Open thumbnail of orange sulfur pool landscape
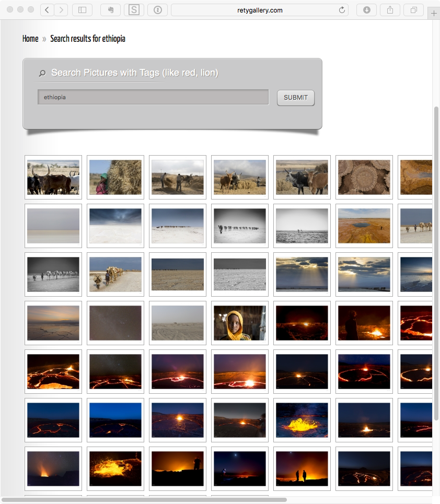Viewport: 440px width, 504px height. coord(364,226)
